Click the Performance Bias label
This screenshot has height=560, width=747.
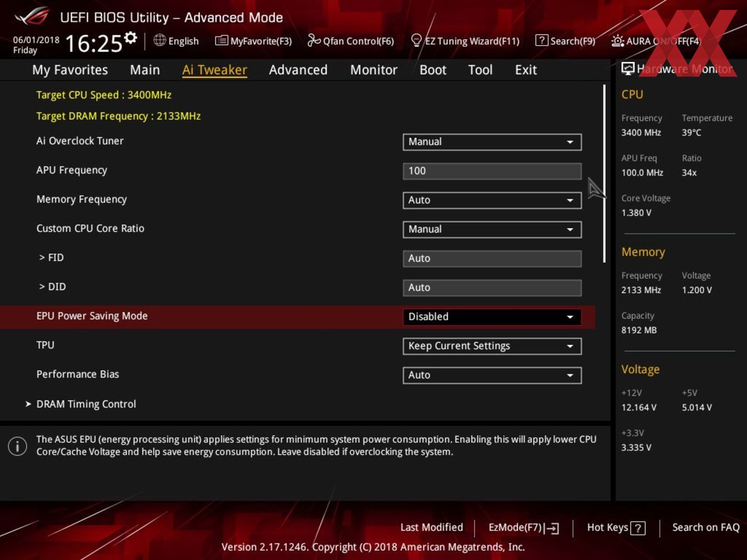coord(77,374)
